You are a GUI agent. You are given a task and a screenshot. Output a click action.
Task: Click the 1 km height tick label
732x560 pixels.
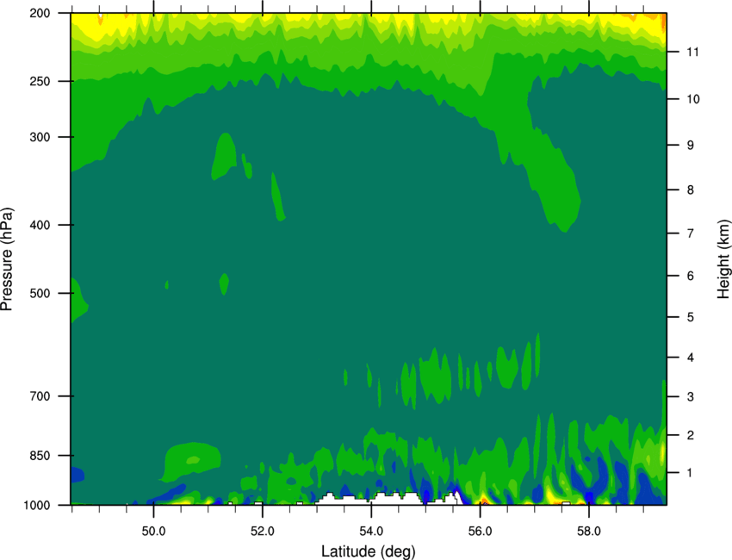(x=691, y=473)
